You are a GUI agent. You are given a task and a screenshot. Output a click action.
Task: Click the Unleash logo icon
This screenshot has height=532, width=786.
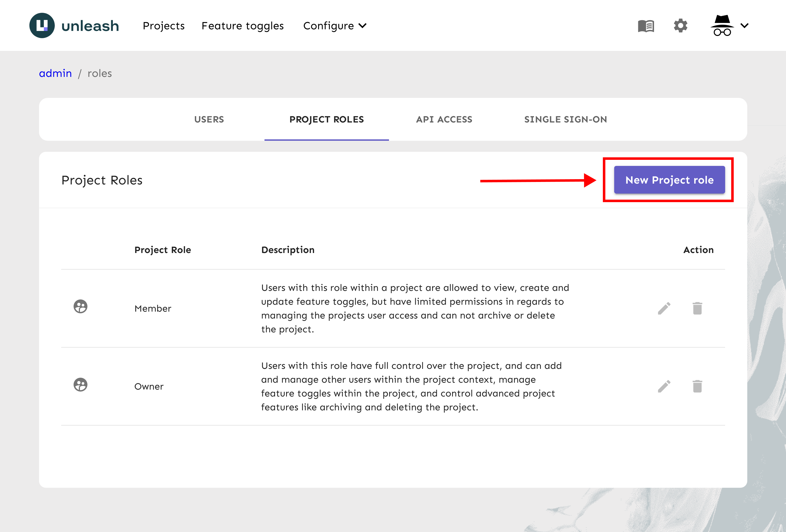[42, 26]
